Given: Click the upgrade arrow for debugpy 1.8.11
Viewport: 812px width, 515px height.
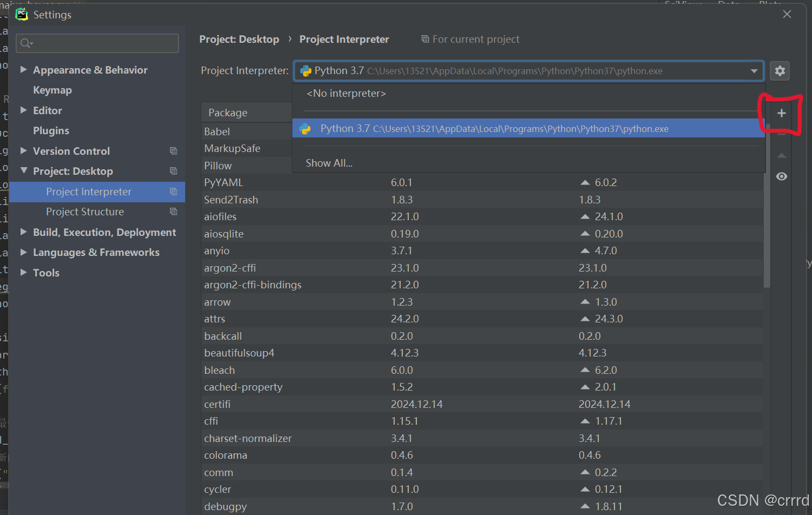Looking at the screenshot, I should click(585, 507).
